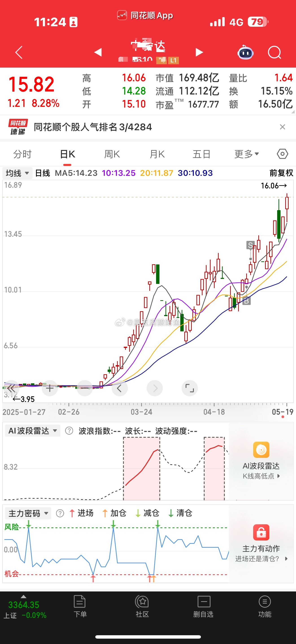Change the 前复权 adjustment setting
The width and height of the screenshot is (296, 644).
click(x=281, y=173)
